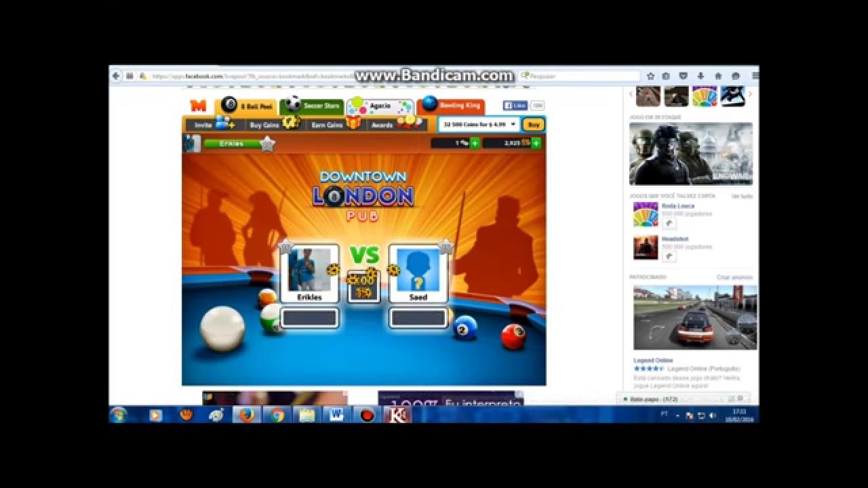
Task: Click right arrow of recent games carousel
Action: [x=749, y=94]
